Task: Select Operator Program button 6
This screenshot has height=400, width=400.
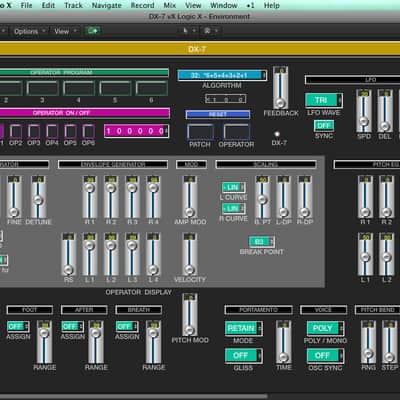Action: [x=152, y=88]
